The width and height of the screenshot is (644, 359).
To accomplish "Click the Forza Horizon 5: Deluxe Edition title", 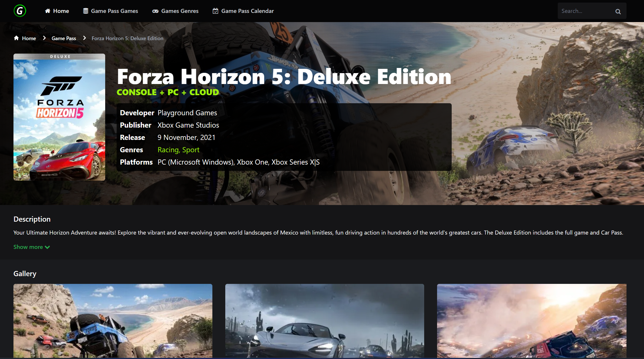I will [284, 77].
